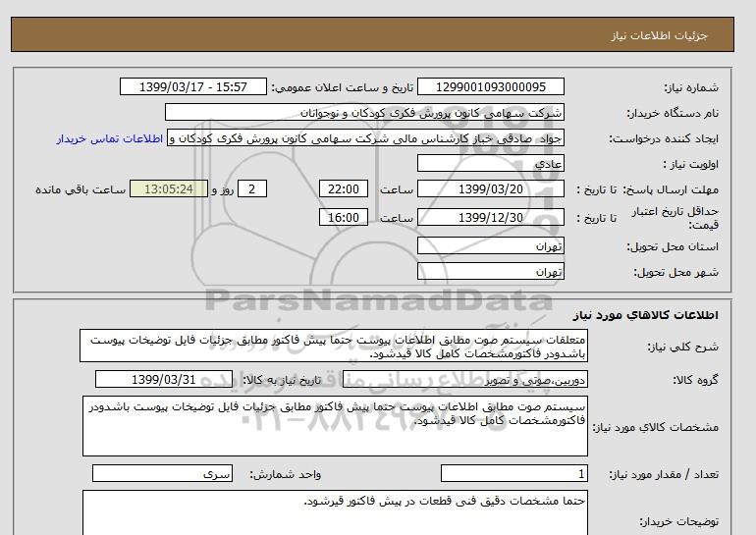Click the text ساعت باقی مانده
Image resolution: width=756 pixels, height=535 pixels.
pyautogui.click(x=81, y=189)
